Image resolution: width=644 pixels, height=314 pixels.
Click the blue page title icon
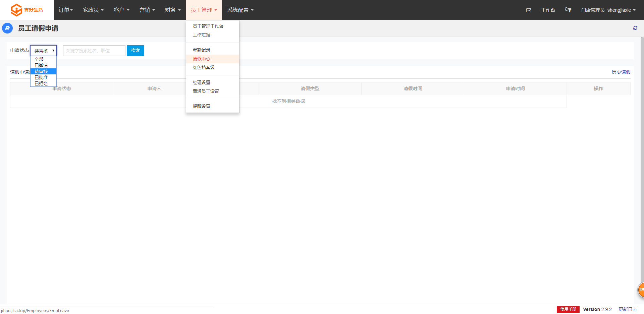pos(7,28)
